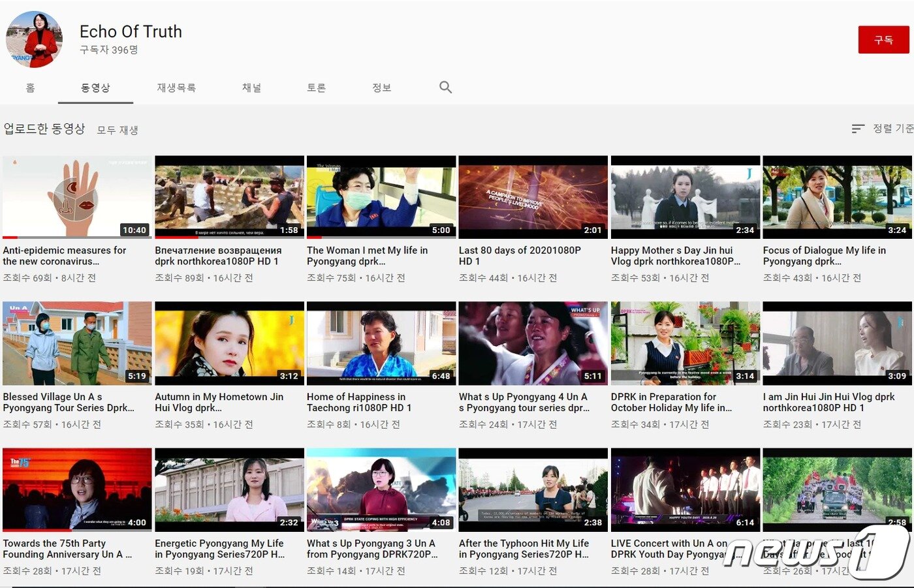Click the "Echo Of Truth" channel name

click(131, 31)
